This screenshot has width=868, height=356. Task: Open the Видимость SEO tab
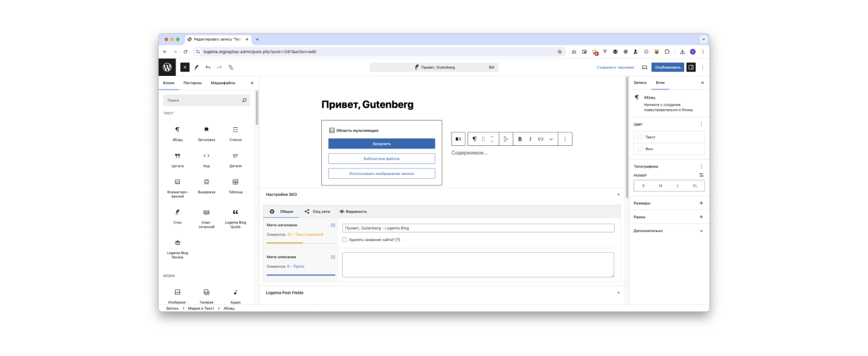[x=353, y=211]
